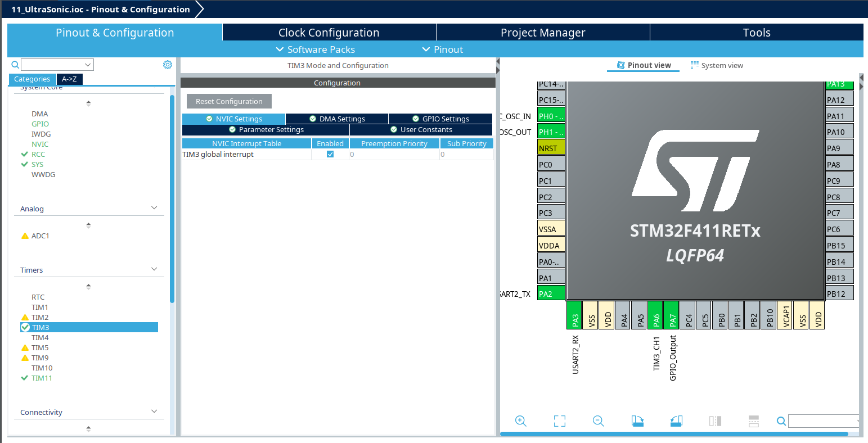The height and width of the screenshot is (443, 868).
Task: Click the pinout view horizontal scrollbar
Action: tap(674, 434)
